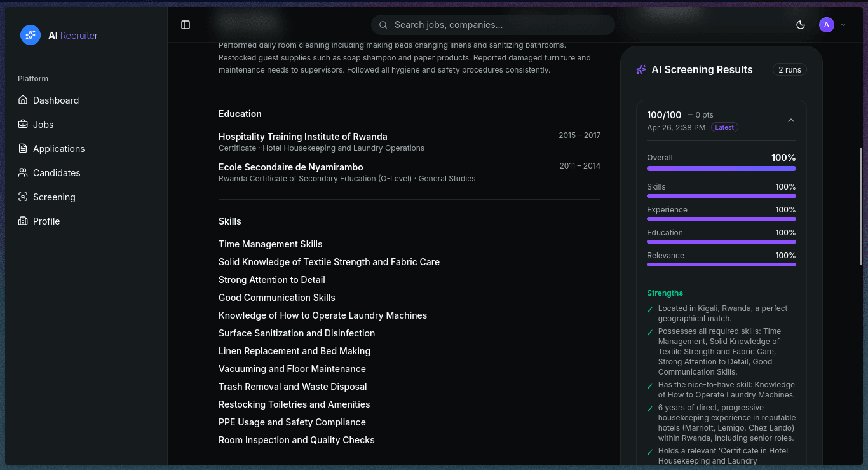This screenshot has height=470, width=868.
Task: Click 'Surface Sanitization and Disinfection' skill
Action: click(x=297, y=333)
